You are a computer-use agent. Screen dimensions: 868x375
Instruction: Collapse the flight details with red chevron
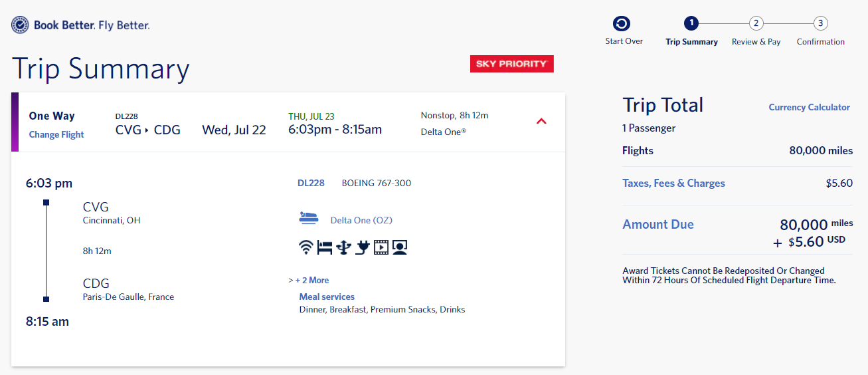point(541,122)
